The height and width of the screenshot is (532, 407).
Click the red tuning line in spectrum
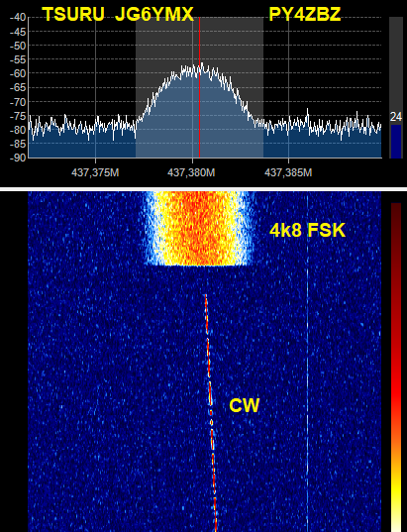click(x=199, y=87)
